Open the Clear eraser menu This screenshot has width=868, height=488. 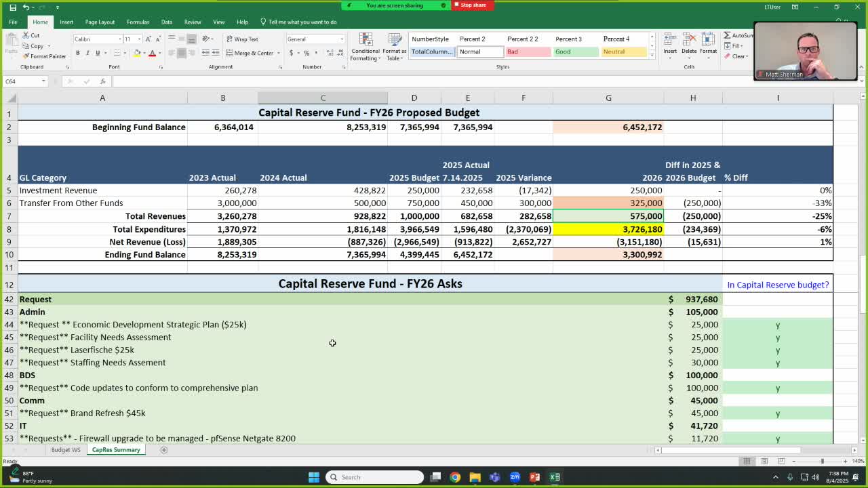pyautogui.click(x=736, y=56)
